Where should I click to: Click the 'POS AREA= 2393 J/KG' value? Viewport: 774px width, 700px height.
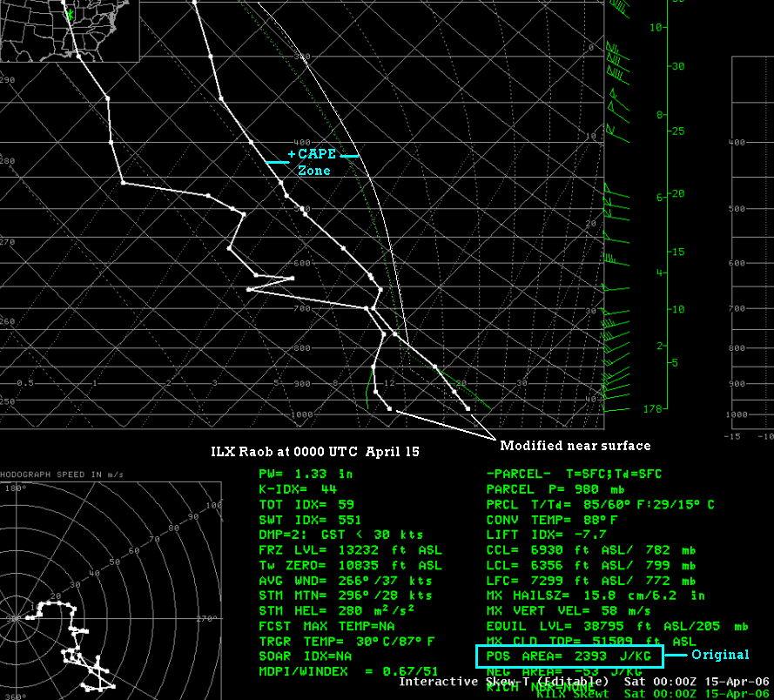569,656
